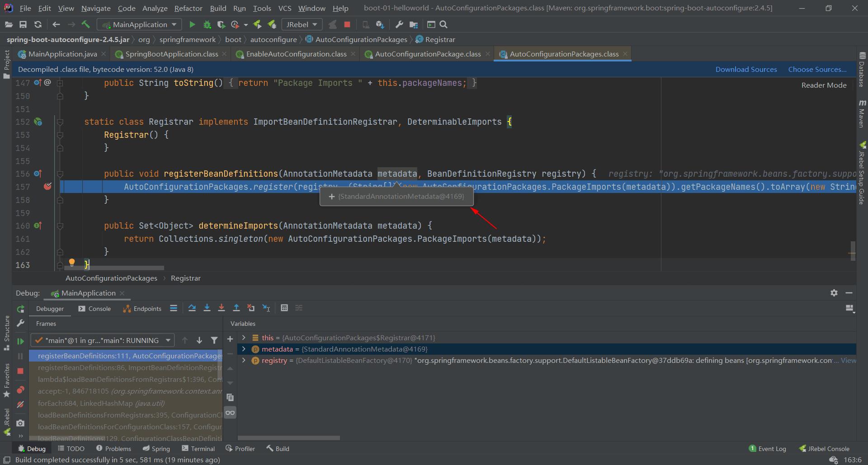
Task: Open the Console debug tab
Action: point(94,309)
